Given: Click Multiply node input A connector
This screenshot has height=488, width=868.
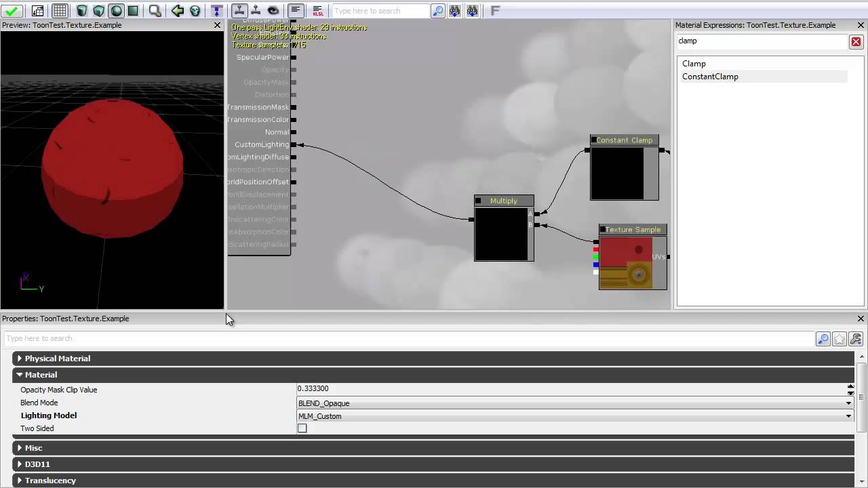Looking at the screenshot, I should pos(536,214).
